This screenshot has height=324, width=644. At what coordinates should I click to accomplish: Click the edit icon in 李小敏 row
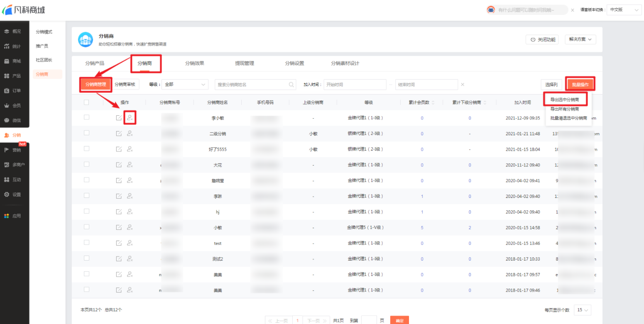tap(119, 118)
